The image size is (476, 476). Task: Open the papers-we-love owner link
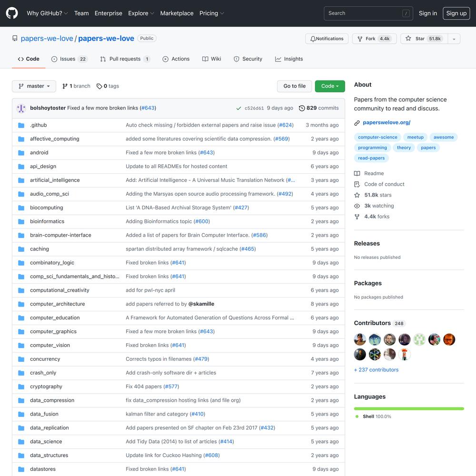[x=47, y=39]
